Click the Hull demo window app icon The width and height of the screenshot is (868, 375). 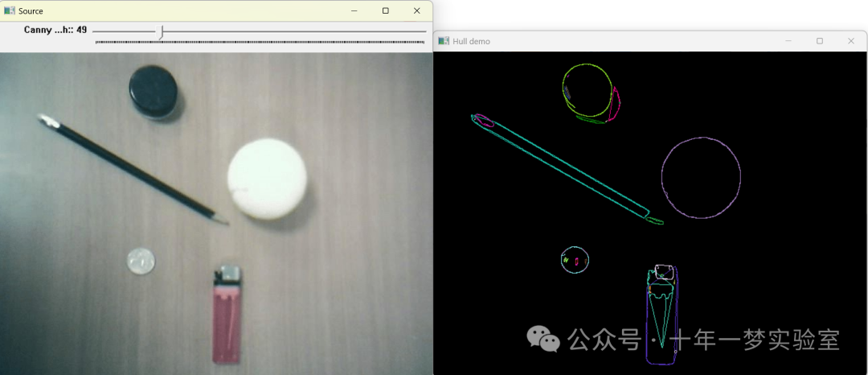(x=444, y=41)
